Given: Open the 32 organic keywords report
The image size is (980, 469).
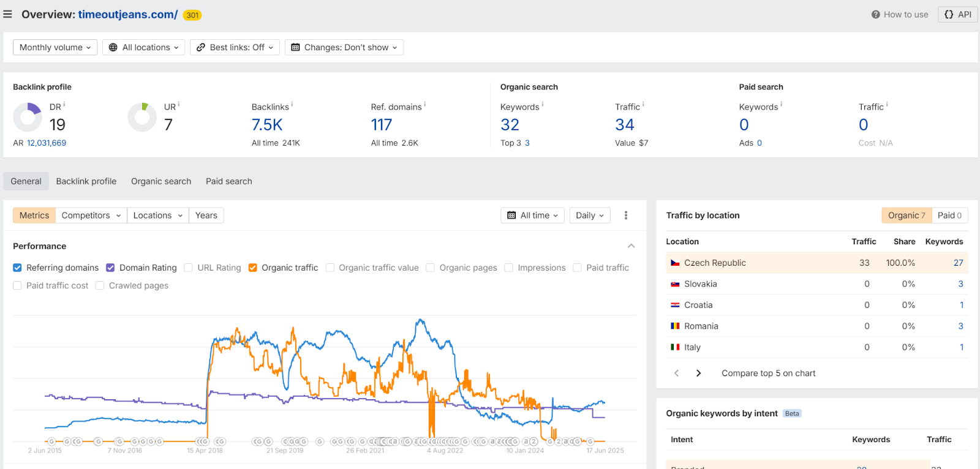Looking at the screenshot, I should 510,125.
